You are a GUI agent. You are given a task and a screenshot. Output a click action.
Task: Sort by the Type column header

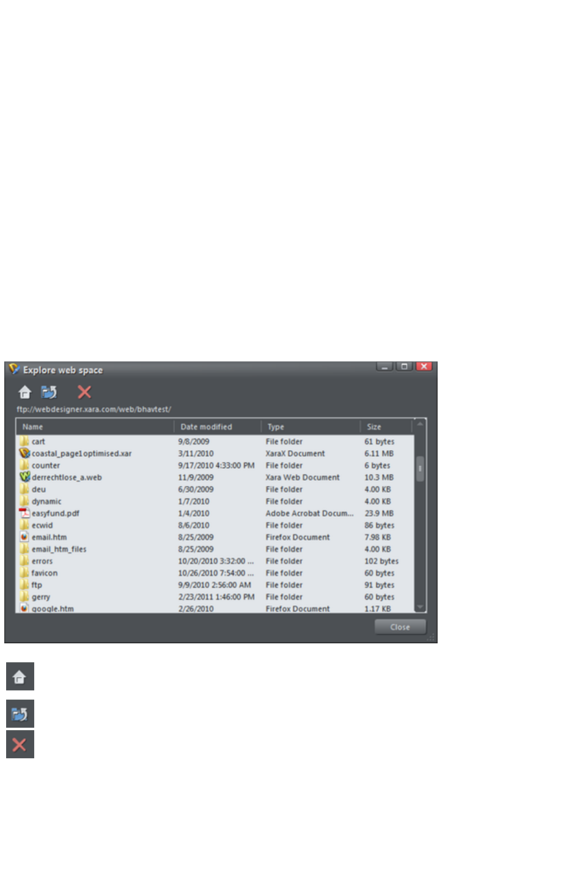tap(311, 427)
